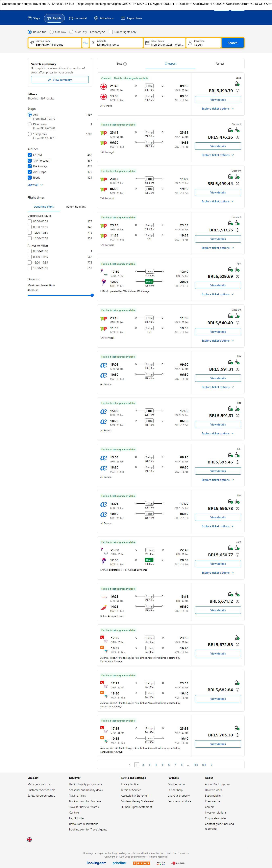The image size is (272, 868).
Task: Click the Attractions icon in top navigation
Action: (96, 18)
